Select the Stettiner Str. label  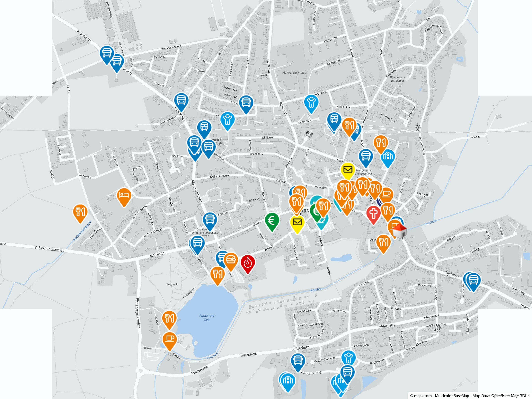click(331, 40)
